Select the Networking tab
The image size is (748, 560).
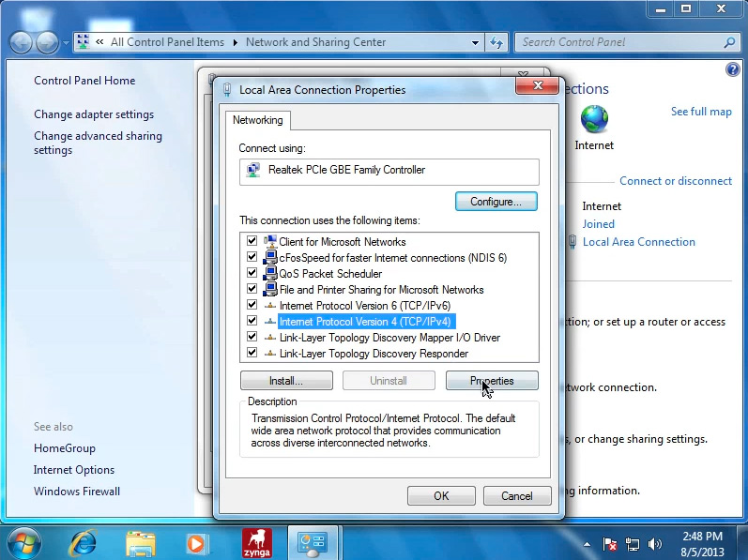(257, 120)
